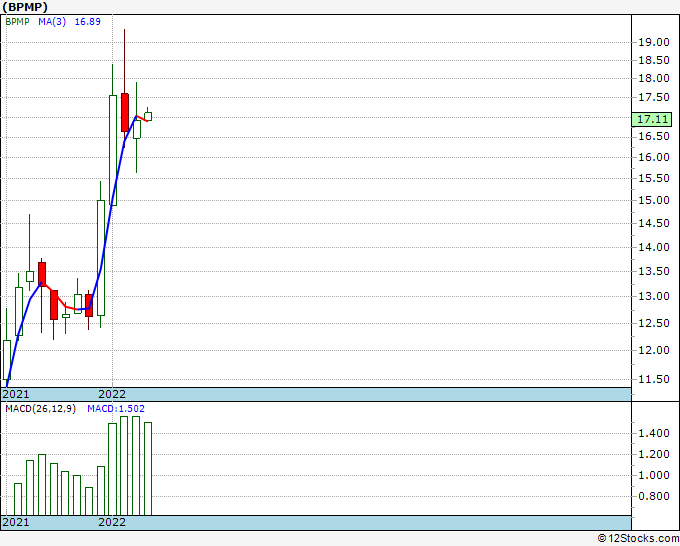Click the 16.50 price axis label
The width and height of the screenshot is (680, 546).
coord(654,137)
